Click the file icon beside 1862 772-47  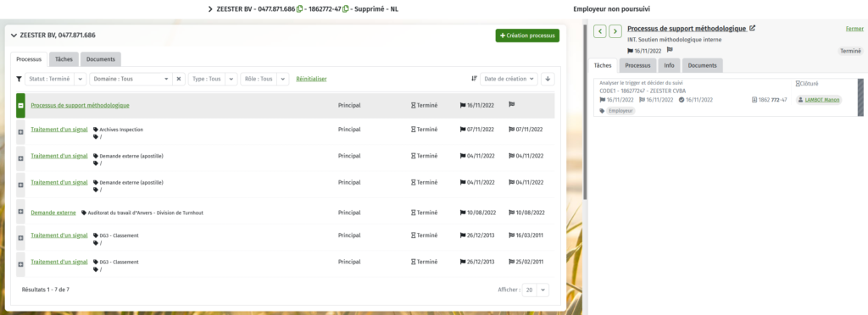pos(754,100)
